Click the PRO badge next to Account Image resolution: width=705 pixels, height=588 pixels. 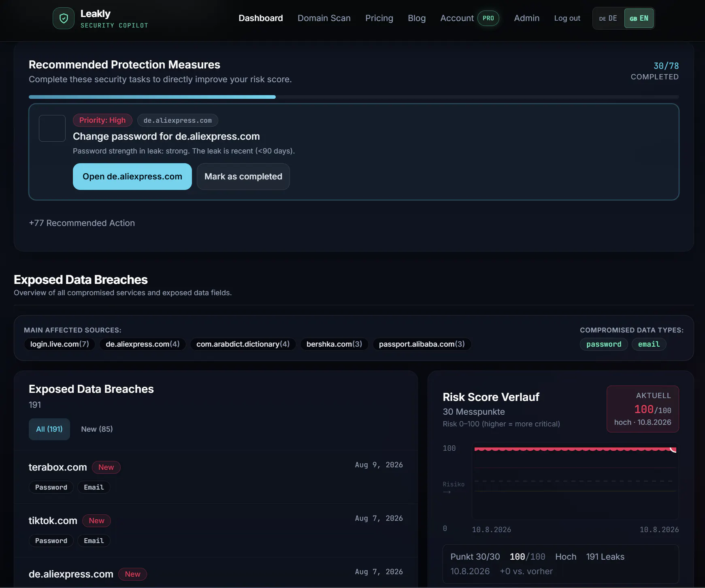488,18
